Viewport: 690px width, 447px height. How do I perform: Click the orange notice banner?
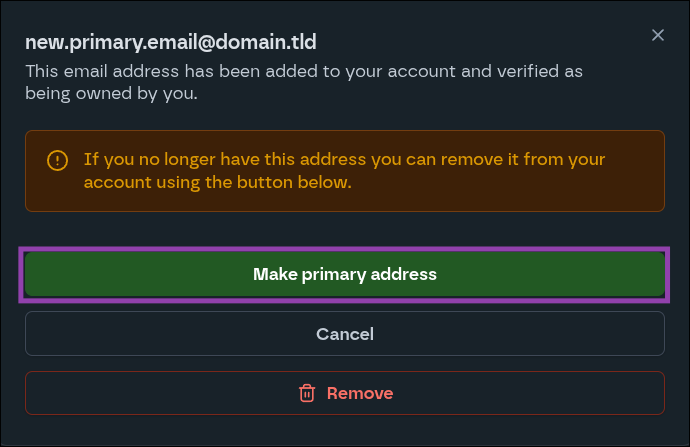pos(344,171)
